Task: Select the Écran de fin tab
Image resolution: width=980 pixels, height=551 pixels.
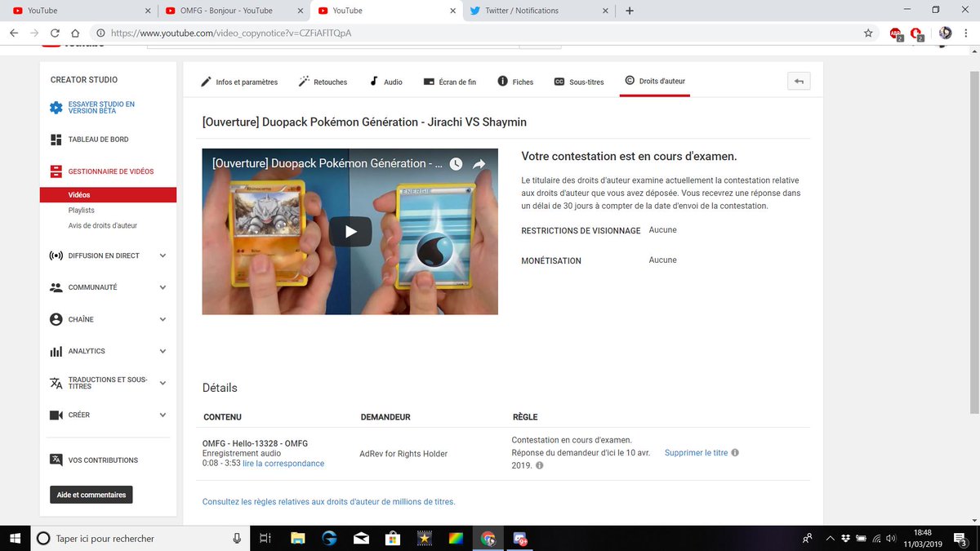Action: [x=450, y=82]
